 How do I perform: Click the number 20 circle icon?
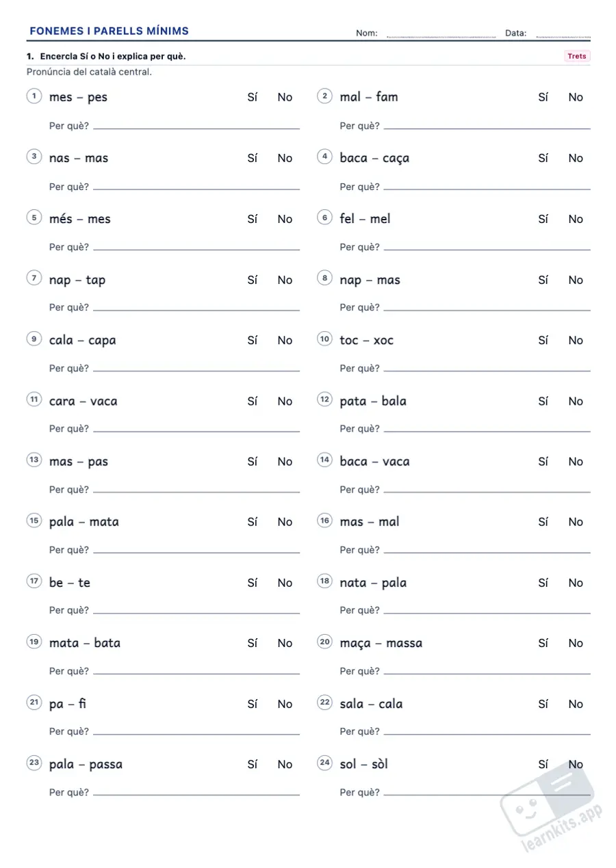[324, 642]
